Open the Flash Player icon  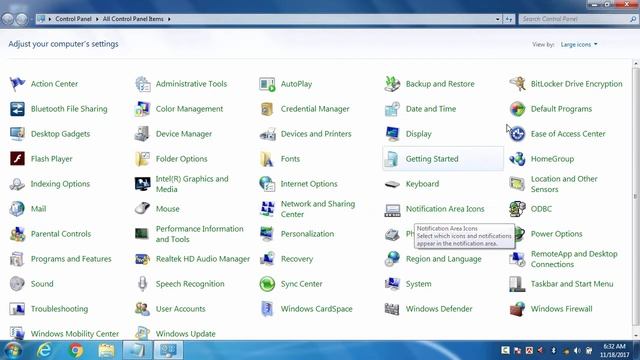17,159
